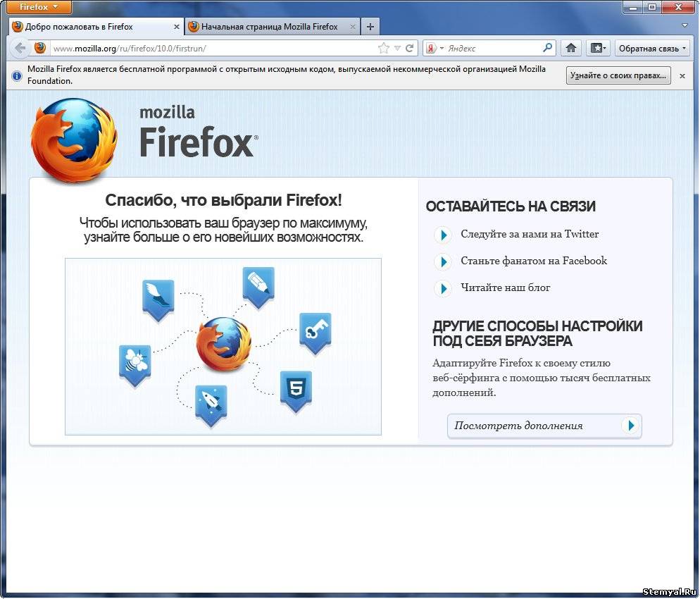
Task: Click the Узнайте о своих правах button
Action: [x=618, y=75]
